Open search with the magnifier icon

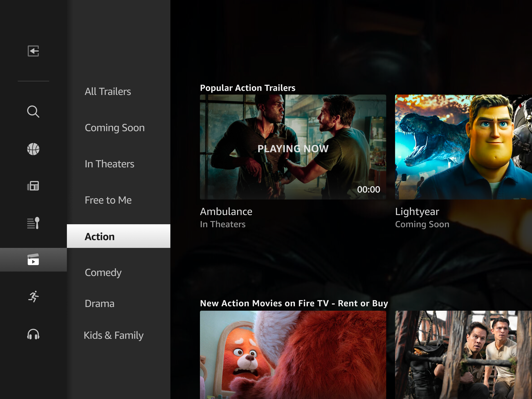(x=33, y=112)
